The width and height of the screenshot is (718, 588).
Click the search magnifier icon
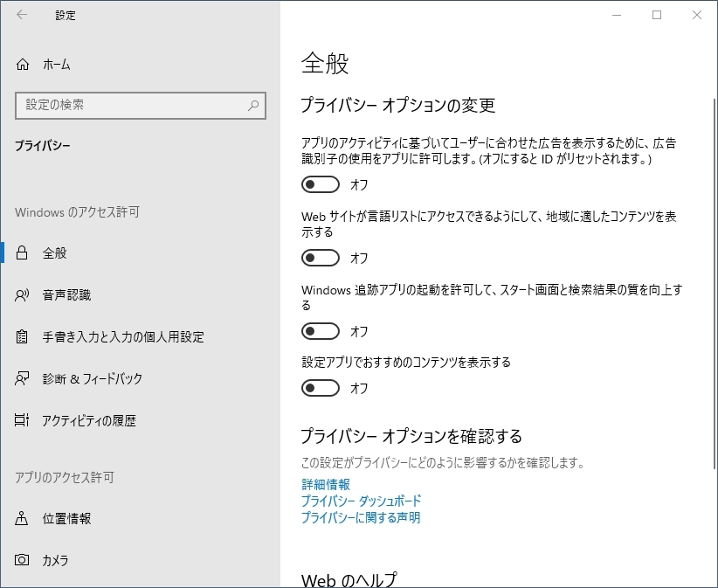(253, 106)
